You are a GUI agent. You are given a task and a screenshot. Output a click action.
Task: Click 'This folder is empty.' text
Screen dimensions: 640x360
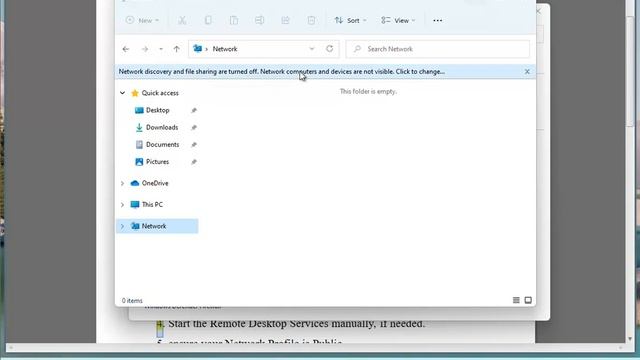[368, 91]
